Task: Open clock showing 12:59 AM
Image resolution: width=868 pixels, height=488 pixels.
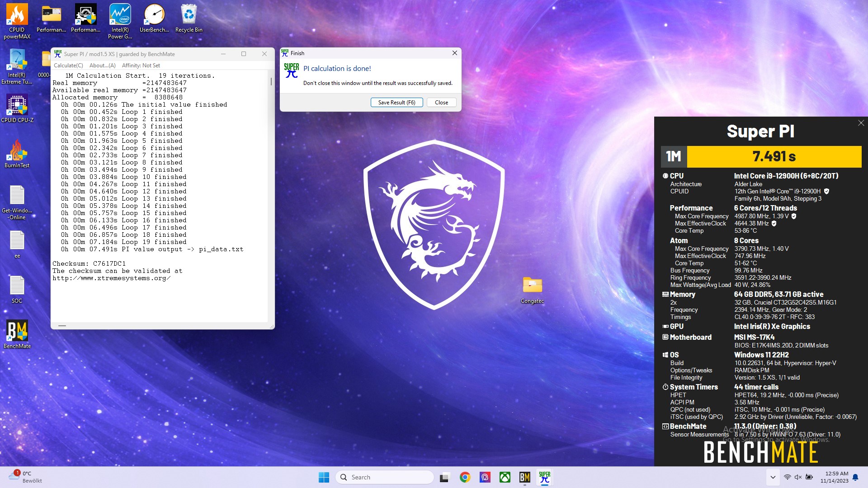Action: pyautogui.click(x=834, y=477)
